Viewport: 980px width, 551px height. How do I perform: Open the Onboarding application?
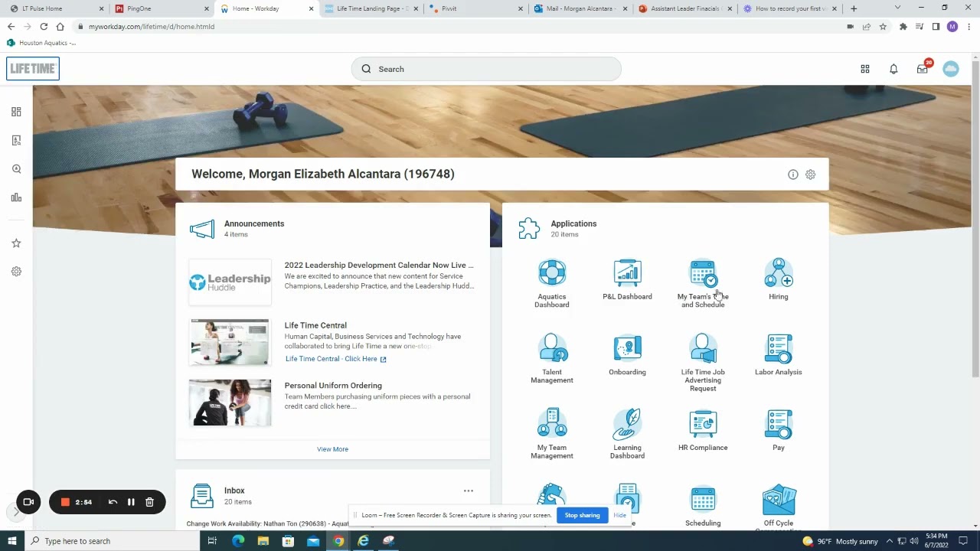(x=627, y=355)
